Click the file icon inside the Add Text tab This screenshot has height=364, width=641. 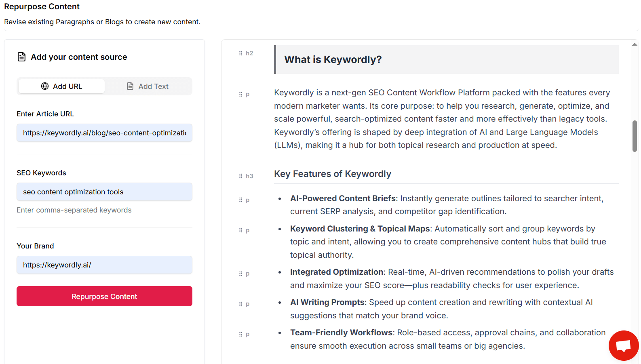coord(130,86)
